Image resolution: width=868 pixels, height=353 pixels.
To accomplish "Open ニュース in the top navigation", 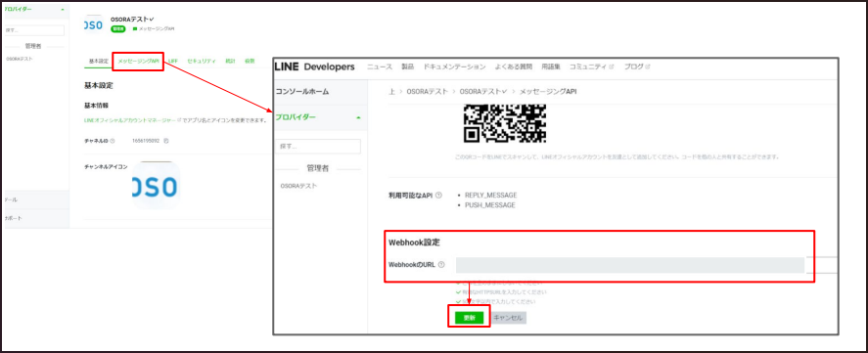I will (x=380, y=66).
